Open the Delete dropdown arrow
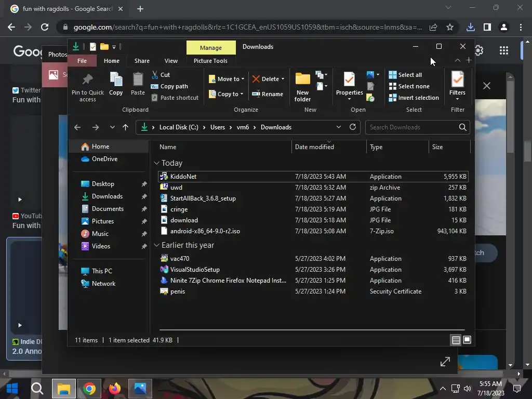 (x=283, y=79)
